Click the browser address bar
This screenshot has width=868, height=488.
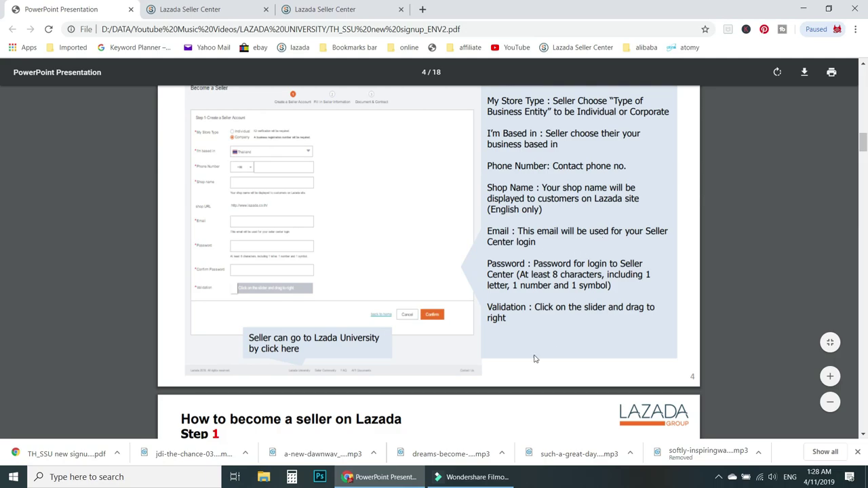coord(339,29)
